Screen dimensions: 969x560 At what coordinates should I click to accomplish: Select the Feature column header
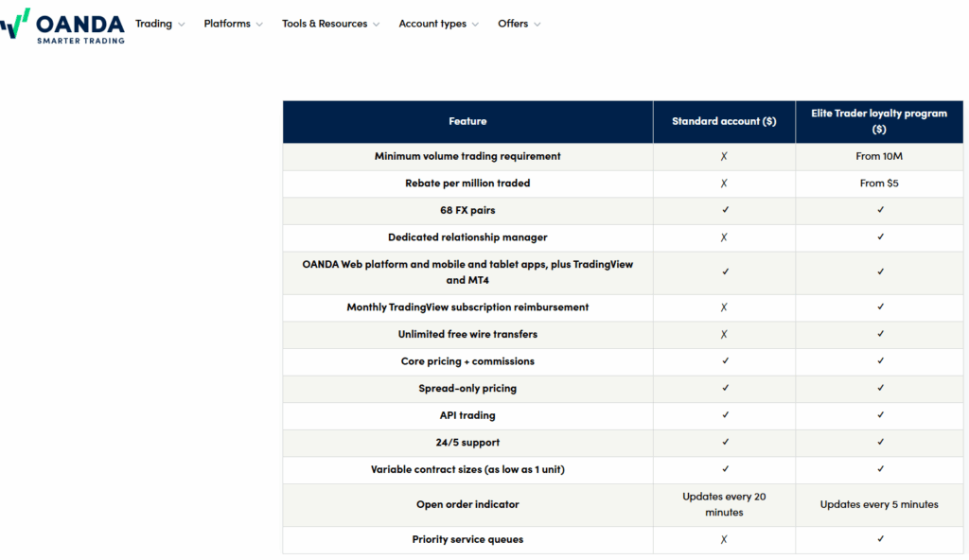pos(467,122)
